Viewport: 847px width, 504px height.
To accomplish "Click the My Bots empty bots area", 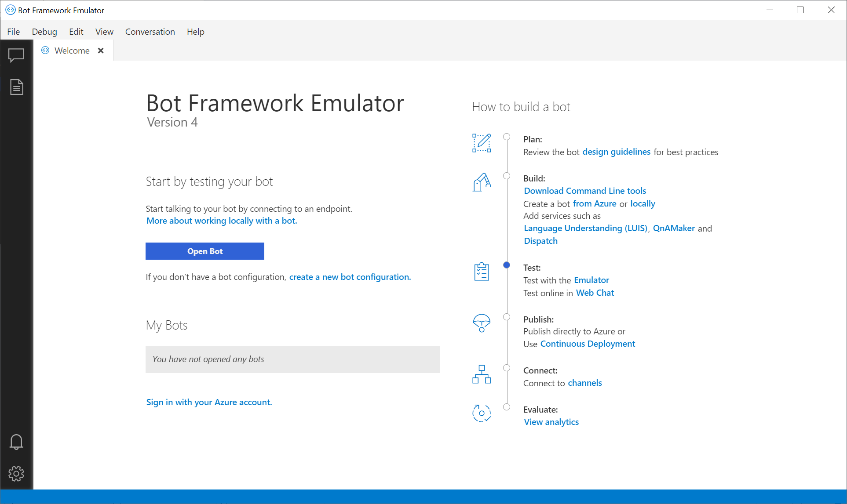I will (293, 359).
